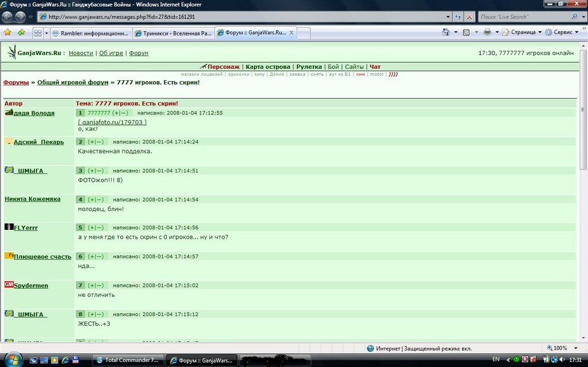Click the spiral syndicate icon beside ШМЫГА in post 3
Viewport: 588px width, 367px height.
point(9,170)
